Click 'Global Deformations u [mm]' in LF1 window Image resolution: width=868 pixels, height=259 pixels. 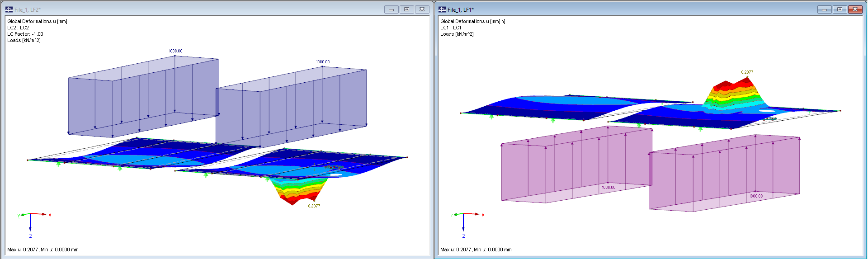coord(470,21)
